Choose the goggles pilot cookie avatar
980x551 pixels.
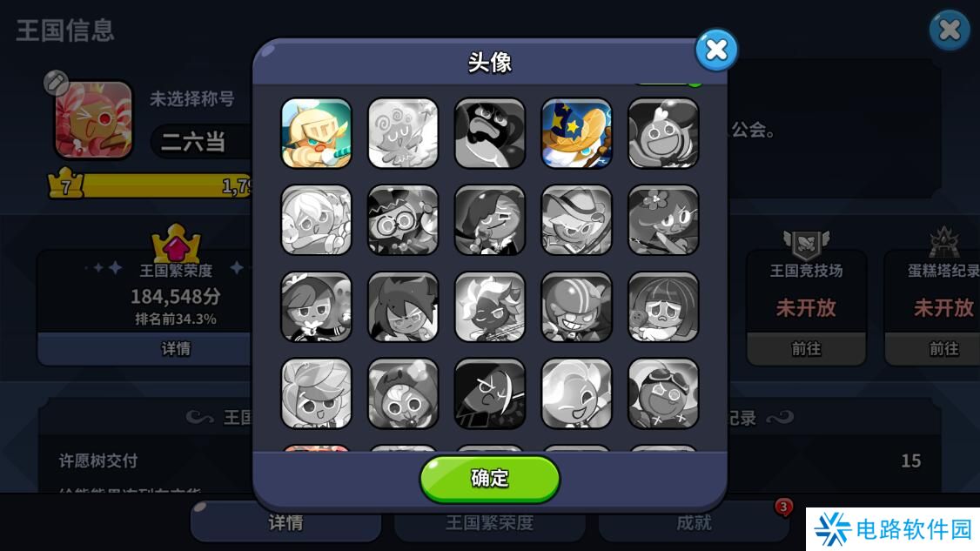[663, 394]
